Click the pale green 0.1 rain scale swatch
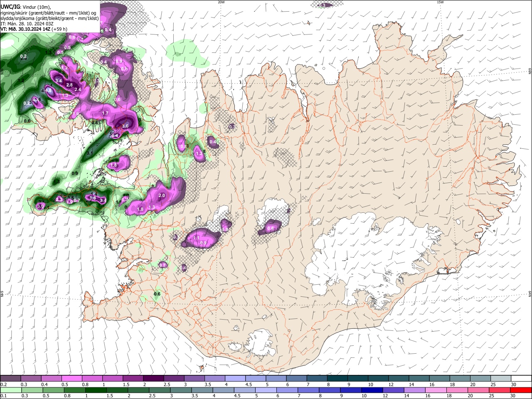The image size is (532, 399). tap(11, 390)
